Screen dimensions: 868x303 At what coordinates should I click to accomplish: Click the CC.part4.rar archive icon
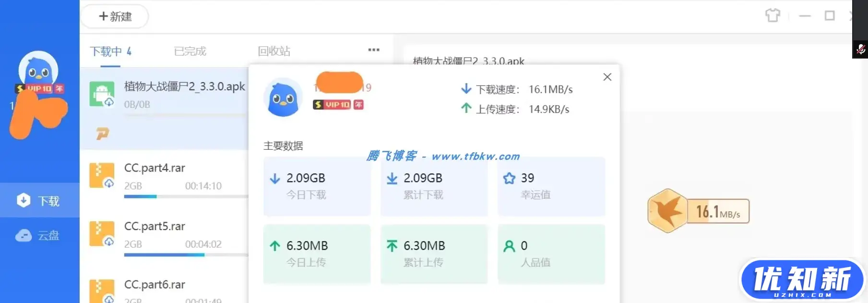[x=102, y=176]
